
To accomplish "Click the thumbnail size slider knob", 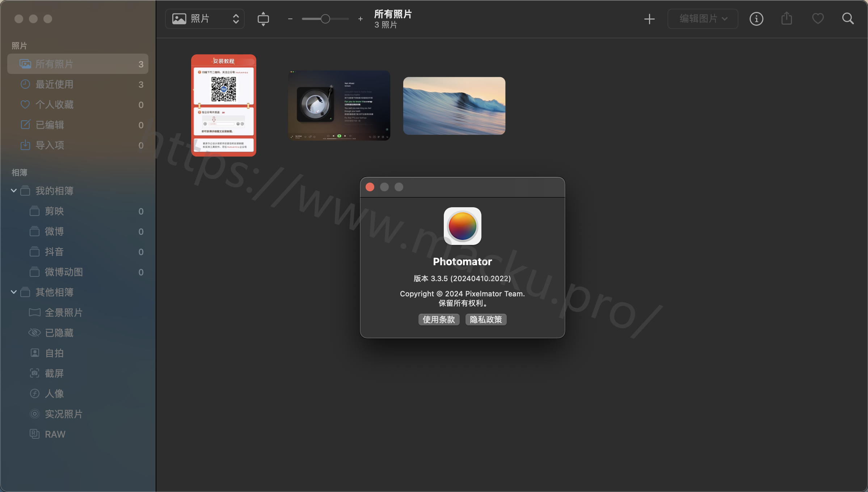I will pos(325,19).
